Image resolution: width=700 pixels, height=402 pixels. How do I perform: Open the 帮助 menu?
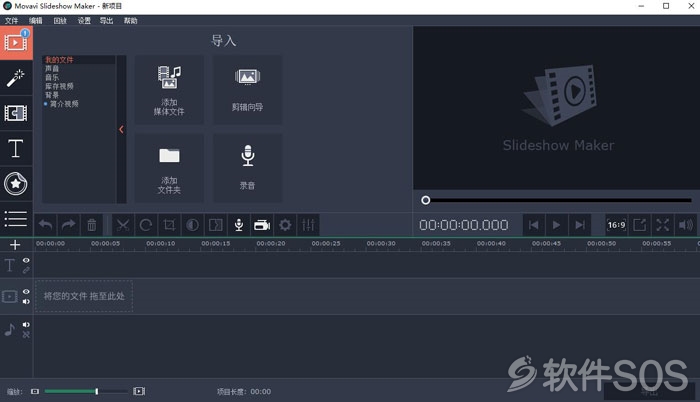[130, 21]
